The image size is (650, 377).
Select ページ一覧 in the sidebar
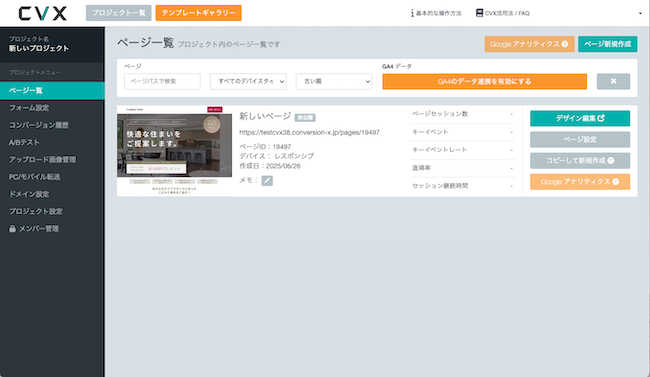tap(52, 90)
